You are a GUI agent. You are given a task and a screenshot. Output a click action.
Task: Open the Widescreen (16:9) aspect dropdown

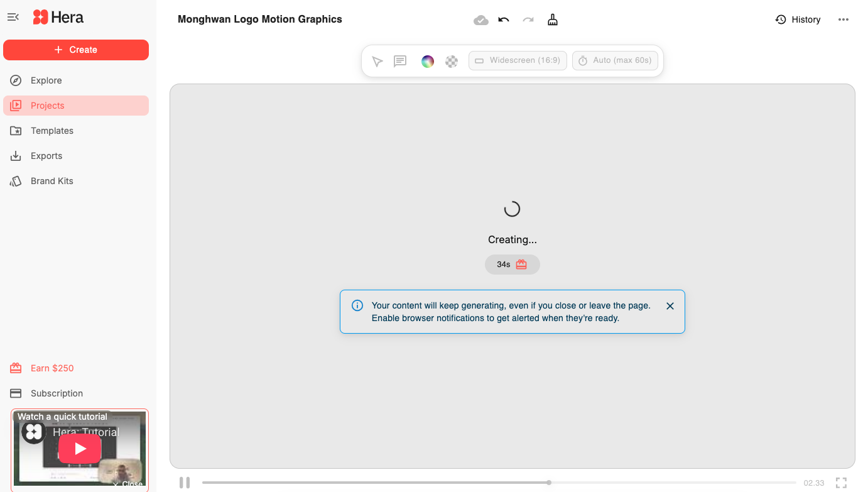click(518, 60)
